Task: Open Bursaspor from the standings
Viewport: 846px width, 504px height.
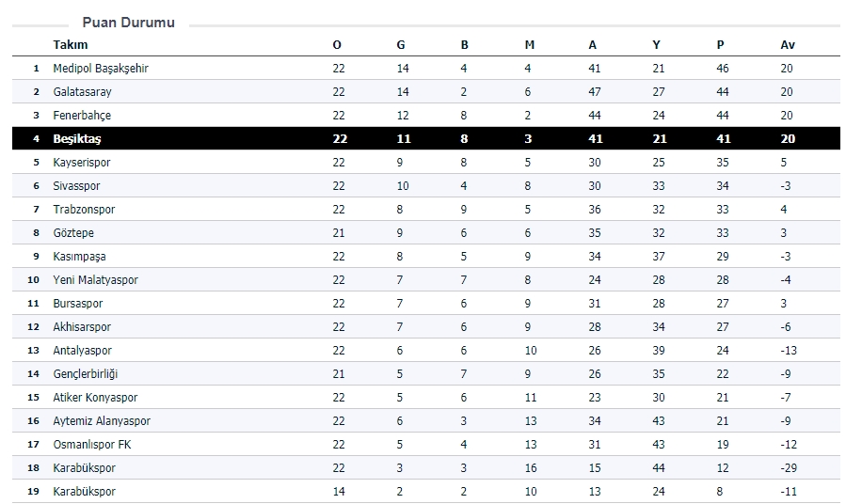Action: pyautogui.click(x=78, y=304)
